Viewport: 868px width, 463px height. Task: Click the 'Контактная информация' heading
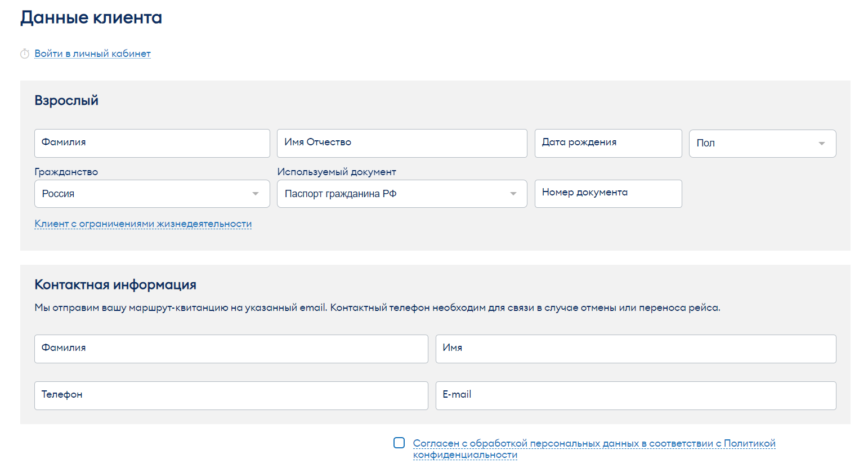[x=115, y=285]
